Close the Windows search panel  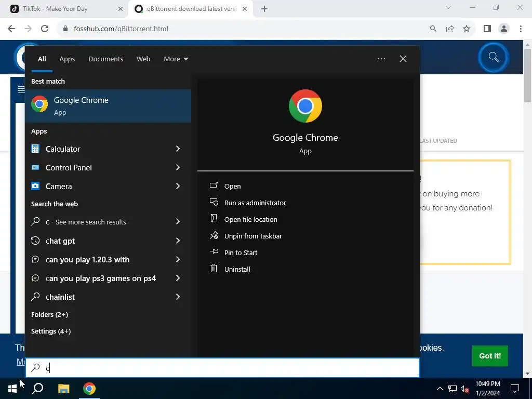point(403,59)
